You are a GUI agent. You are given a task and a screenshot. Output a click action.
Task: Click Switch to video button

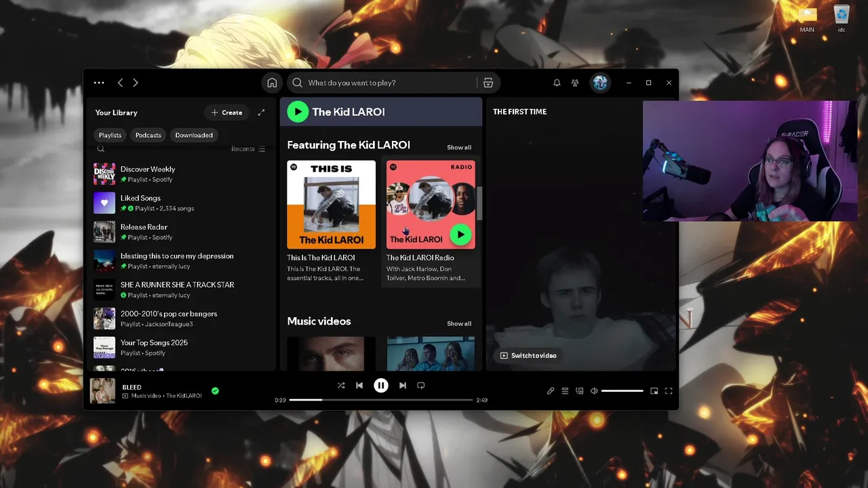point(528,355)
